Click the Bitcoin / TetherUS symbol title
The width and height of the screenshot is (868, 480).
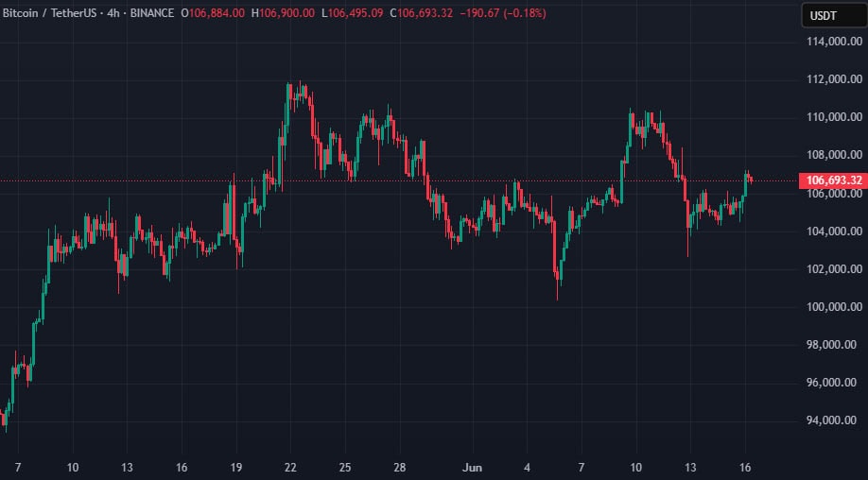tap(52, 13)
